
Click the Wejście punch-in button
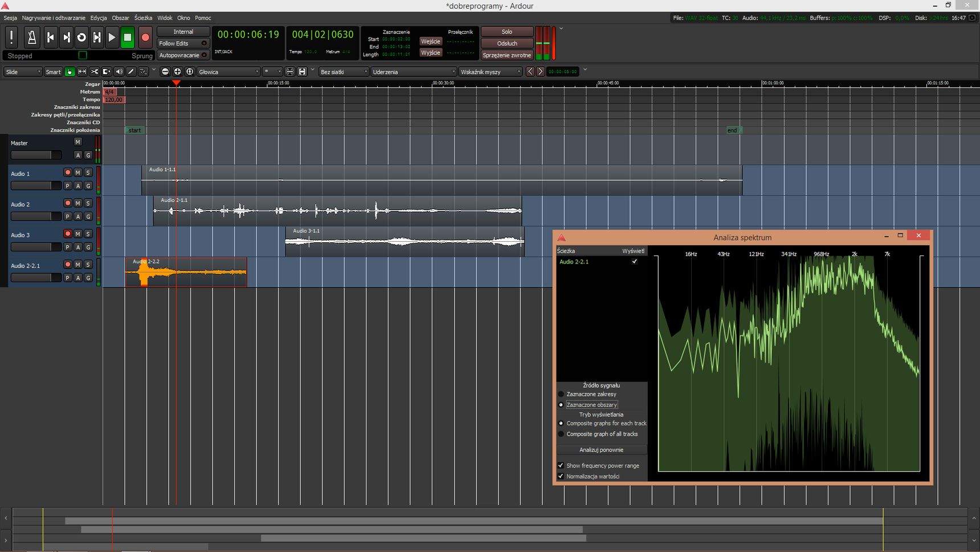[431, 42]
